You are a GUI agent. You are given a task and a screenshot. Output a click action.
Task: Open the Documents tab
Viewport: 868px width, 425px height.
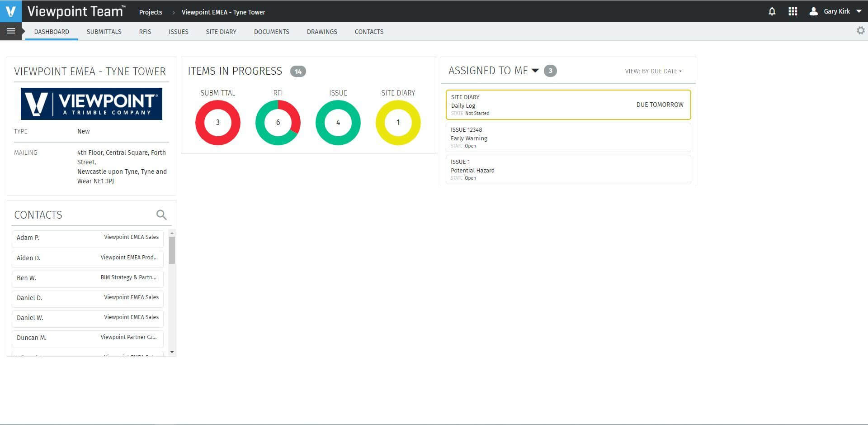(272, 32)
